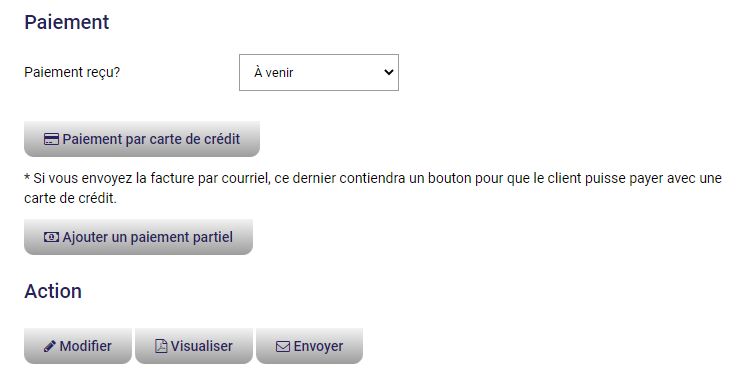Viewport: 737px width, 379px height.
Task: Click the credit card icon
Action: [51, 139]
